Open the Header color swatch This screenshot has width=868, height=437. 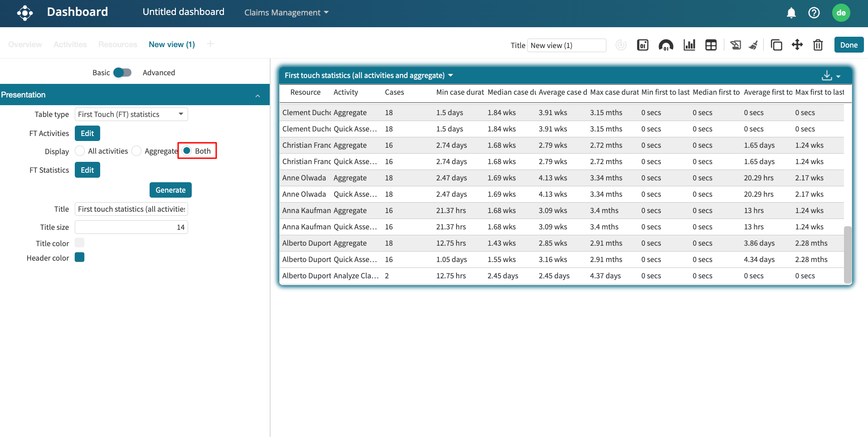pyautogui.click(x=80, y=257)
